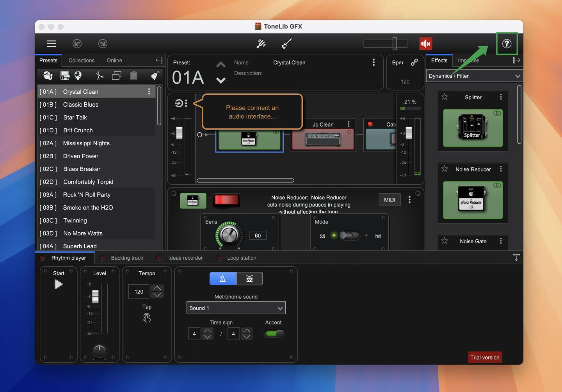This screenshot has height=392, width=562.
Task: Collapse the right effects panel
Action: (516, 60)
